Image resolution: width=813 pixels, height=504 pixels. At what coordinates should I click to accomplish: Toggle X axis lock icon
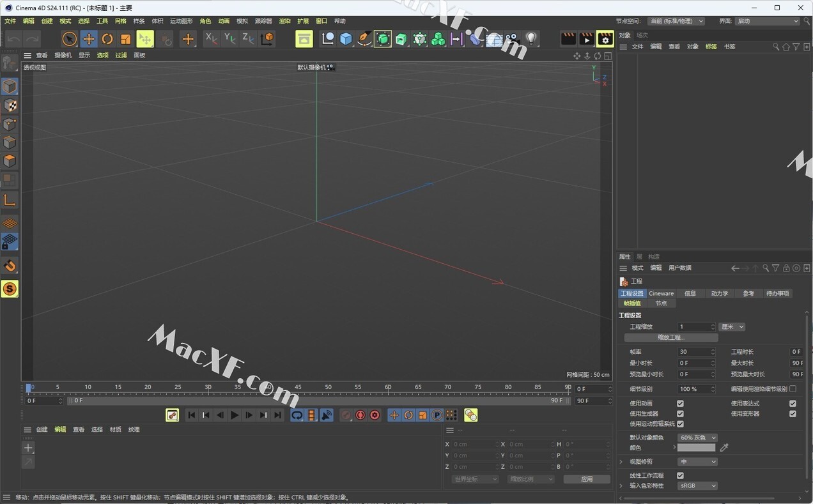212,39
